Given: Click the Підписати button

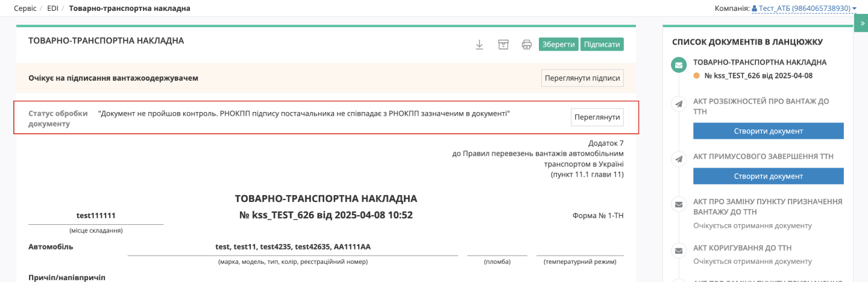Looking at the screenshot, I should coord(602,45).
